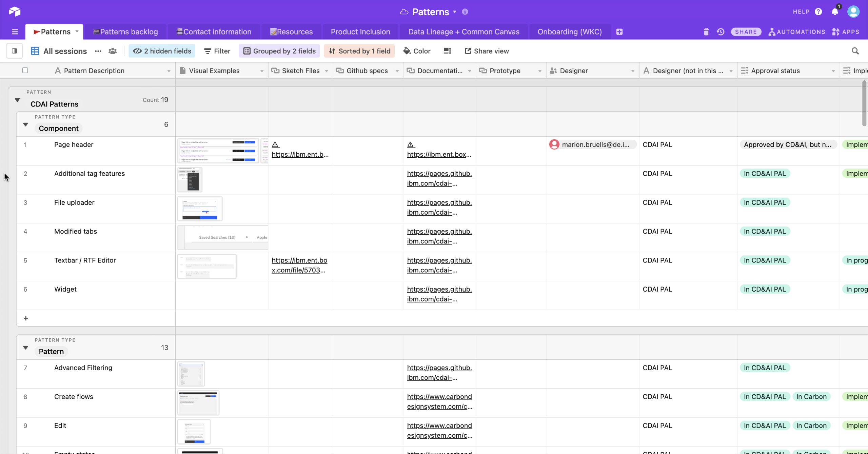This screenshot has width=868, height=454.
Task: Check the select-all records checkbox
Action: pyautogui.click(x=25, y=71)
